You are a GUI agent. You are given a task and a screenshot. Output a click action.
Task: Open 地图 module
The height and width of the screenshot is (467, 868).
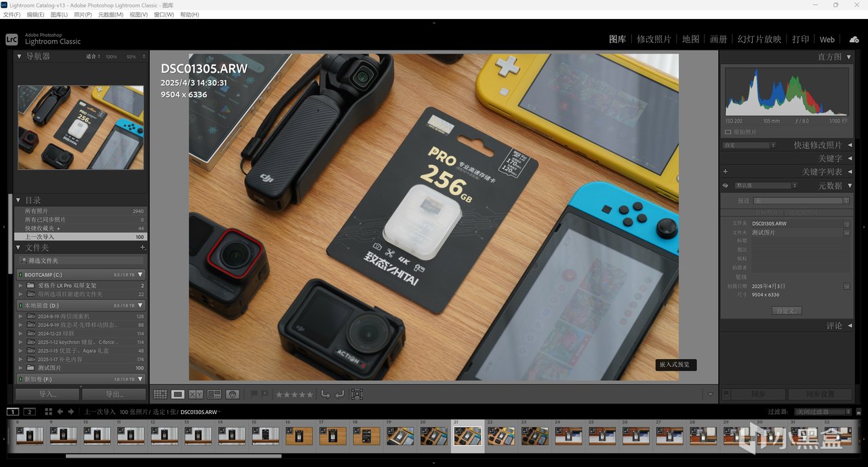coord(690,39)
